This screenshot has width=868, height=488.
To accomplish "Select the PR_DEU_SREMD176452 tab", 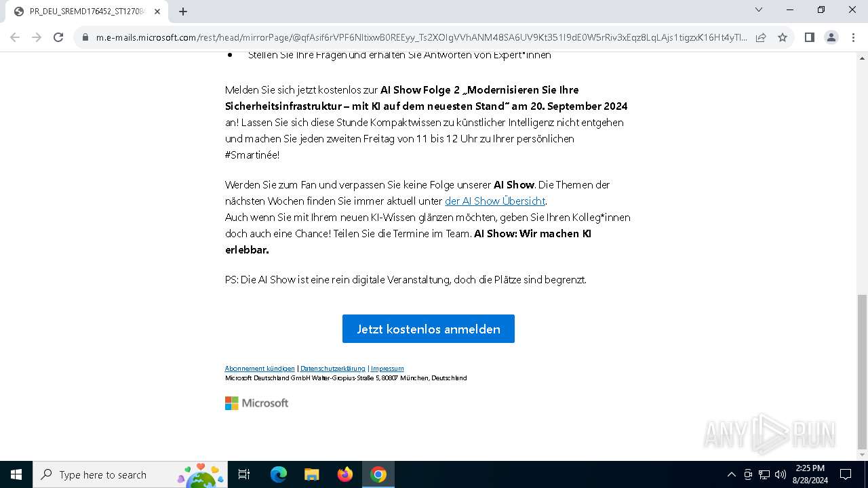I will tap(87, 12).
